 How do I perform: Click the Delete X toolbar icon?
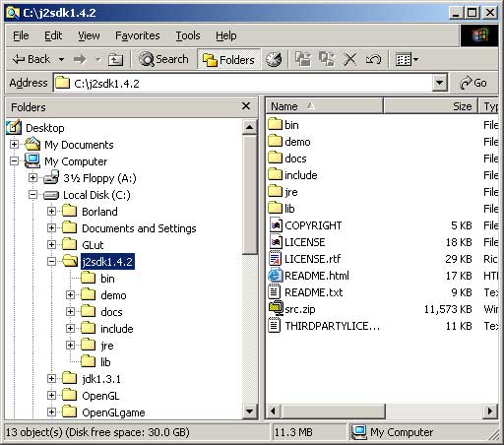(x=350, y=59)
